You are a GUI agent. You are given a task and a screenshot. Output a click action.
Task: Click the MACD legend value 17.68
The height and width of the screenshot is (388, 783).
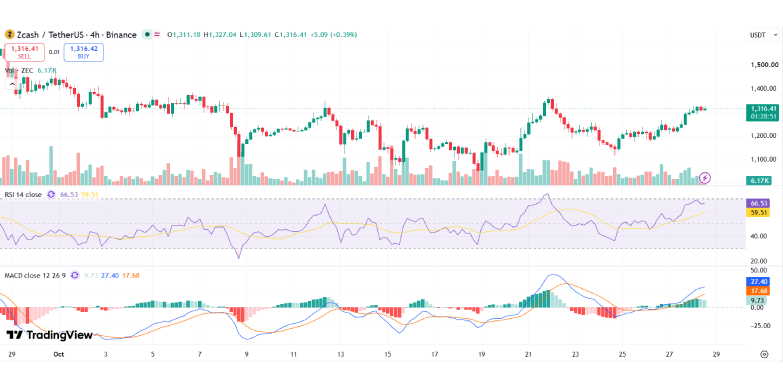(131, 275)
